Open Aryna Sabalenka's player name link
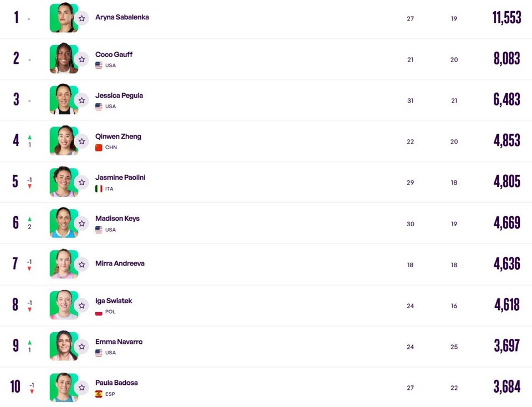Viewport: 532px width, 407px height. click(x=122, y=17)
